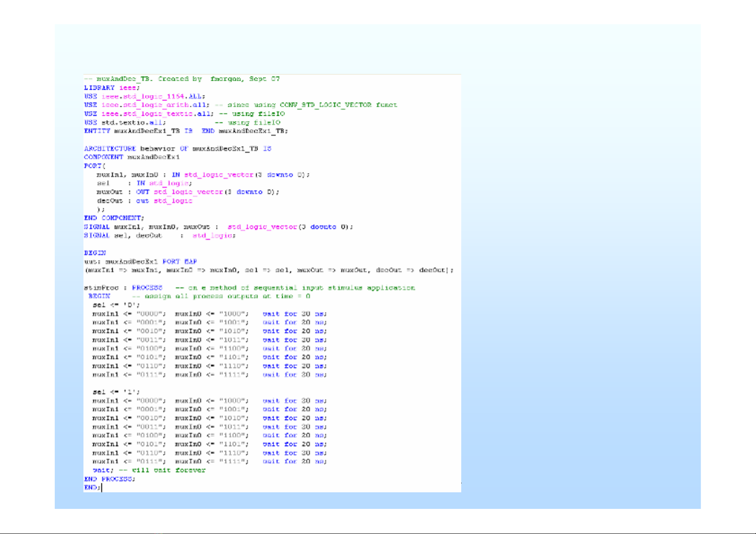Click the sel <= '0' assignment

point(116,305)
